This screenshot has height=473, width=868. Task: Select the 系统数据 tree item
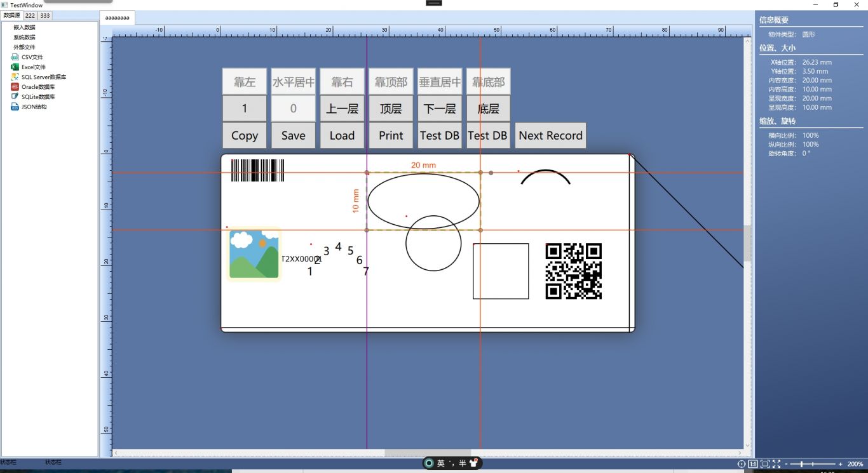[x=24, y=37]
